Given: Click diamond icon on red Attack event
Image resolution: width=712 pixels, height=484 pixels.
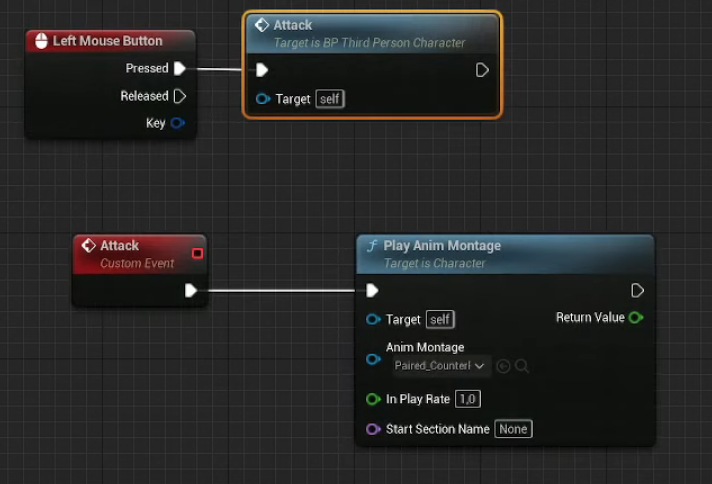Looking at the screenshot, I should tap(88, 245).
